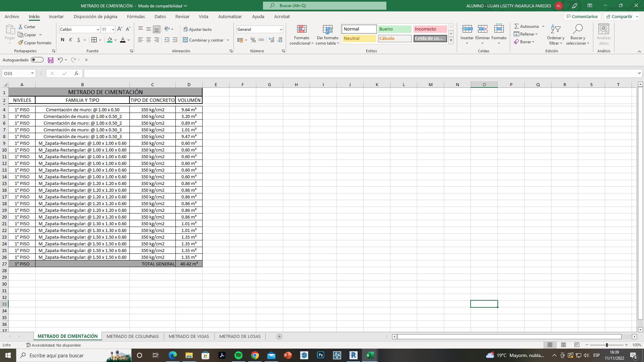Viewport: 644px width, 362px height.
Task: Open the Name Box dropdown arrow
Action: (x=32, y=73)
